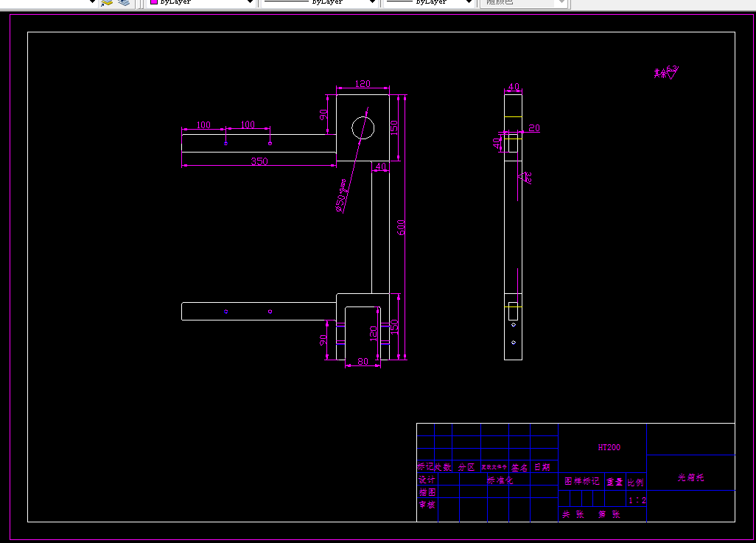Select the 分区 title block label
This screenshot has width=756, height=543.
point(466,467)
